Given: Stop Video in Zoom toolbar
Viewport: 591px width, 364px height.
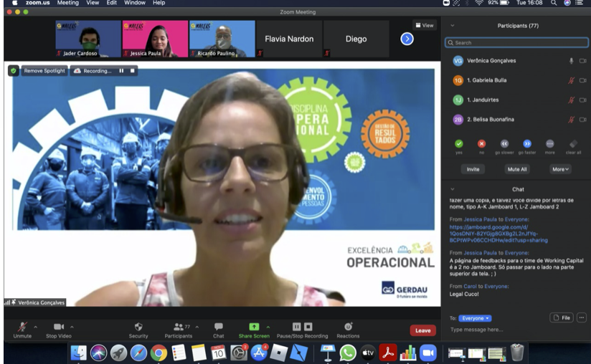Looking at the screenshot, I should click(x=58, y=327).
